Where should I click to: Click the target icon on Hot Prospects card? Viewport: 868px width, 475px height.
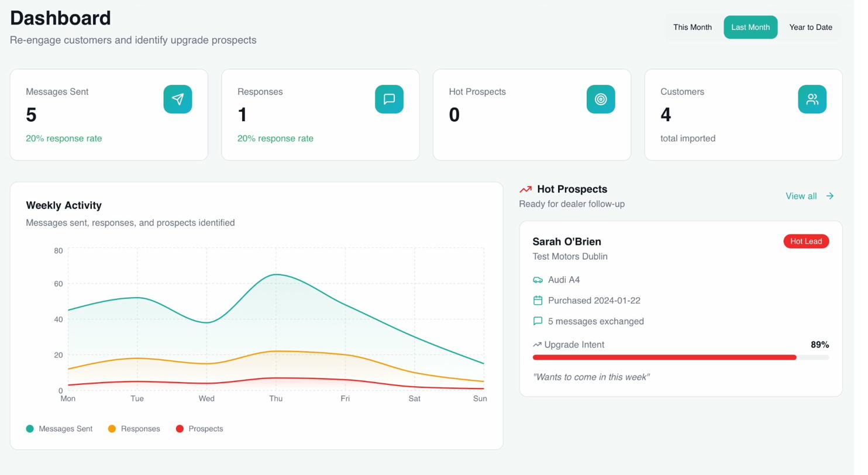click(601, 99)
